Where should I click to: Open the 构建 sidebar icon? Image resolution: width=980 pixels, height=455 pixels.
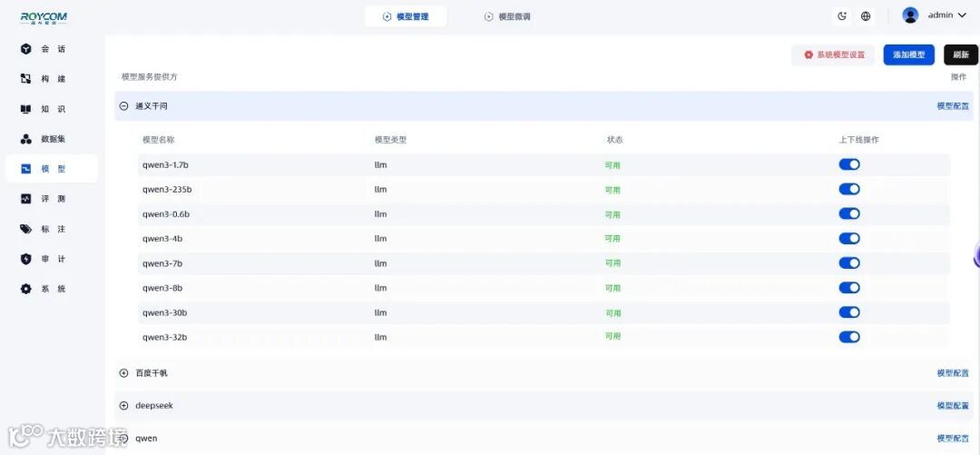[25, 79]
